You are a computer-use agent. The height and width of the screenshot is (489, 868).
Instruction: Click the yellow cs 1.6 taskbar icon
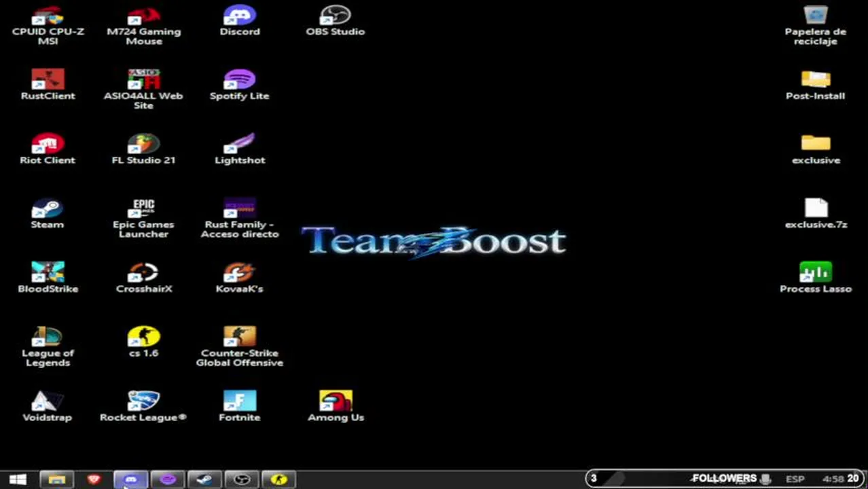coord(278,479)
